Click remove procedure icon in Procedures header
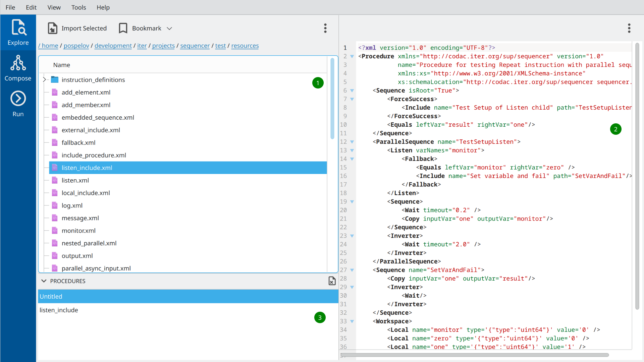The image size is (644, 362). [x=332, y=281]
